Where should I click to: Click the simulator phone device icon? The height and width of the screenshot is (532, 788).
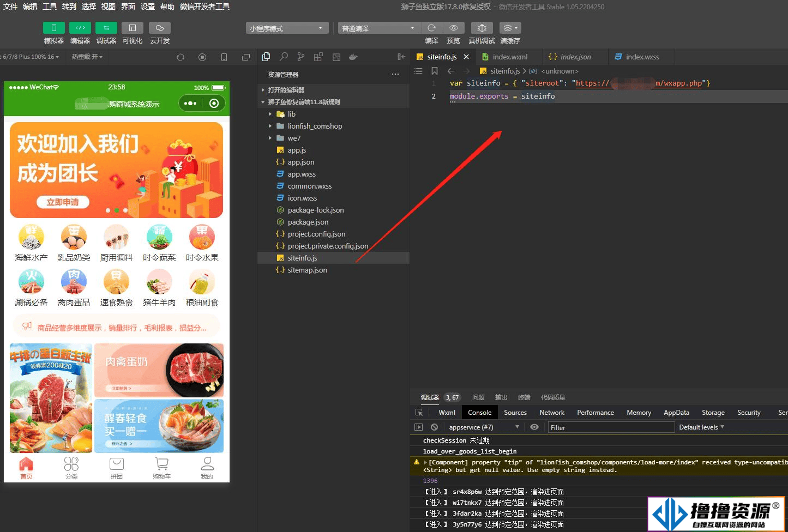click(x=224, y=57)
